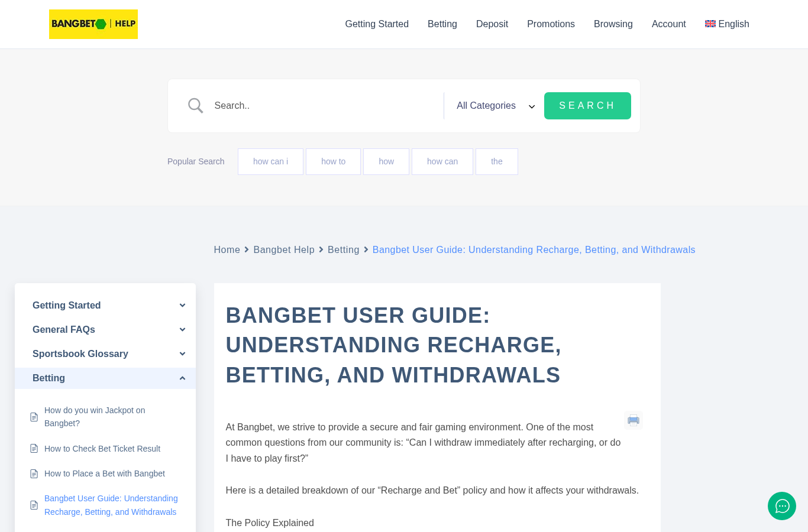Open Promotions in top navigation
This screenshot has width=808, height=532.
coord(551,24)
